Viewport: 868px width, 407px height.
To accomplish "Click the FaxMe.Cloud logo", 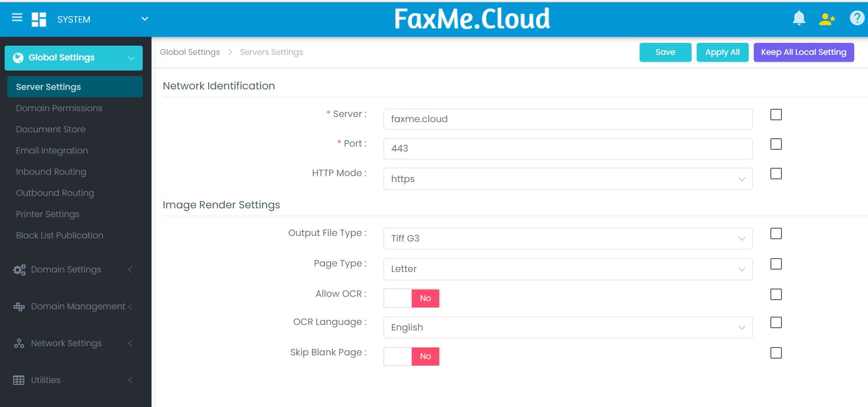I will click(472, 18).
